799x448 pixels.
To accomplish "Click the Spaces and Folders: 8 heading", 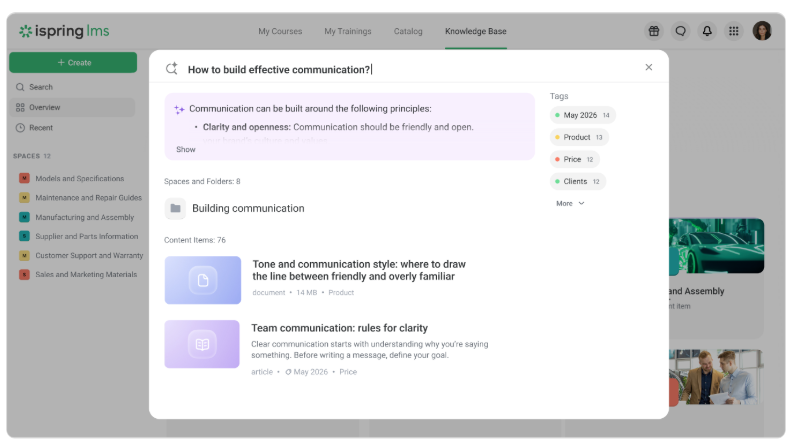I will (202, 181).
